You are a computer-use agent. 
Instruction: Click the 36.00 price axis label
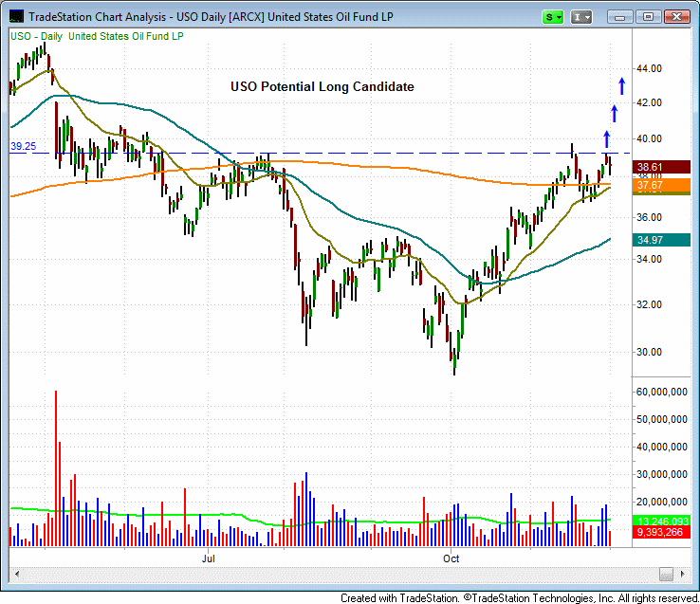tap(650, 217)
